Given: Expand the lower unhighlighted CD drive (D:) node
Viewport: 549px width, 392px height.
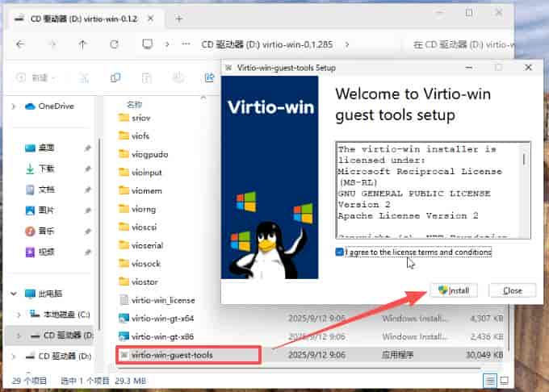Looking at the screenshot, I should (x=13, y=357).
